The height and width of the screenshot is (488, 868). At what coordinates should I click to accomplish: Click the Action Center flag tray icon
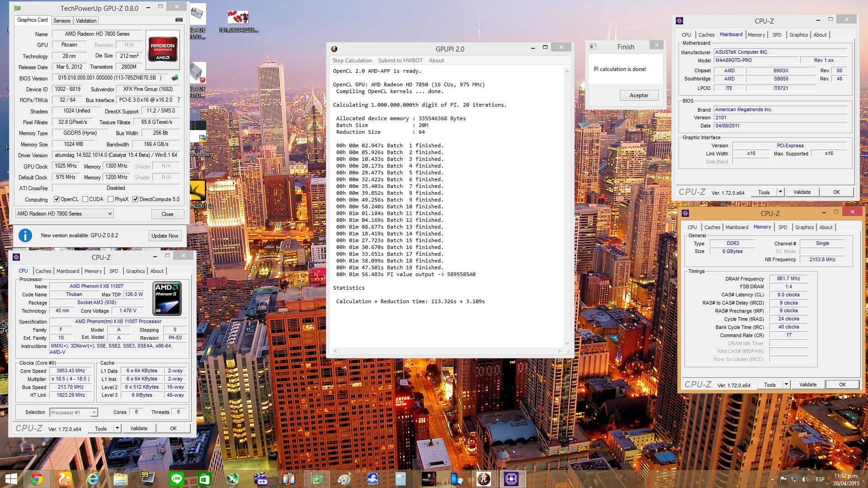pos(783,479)
